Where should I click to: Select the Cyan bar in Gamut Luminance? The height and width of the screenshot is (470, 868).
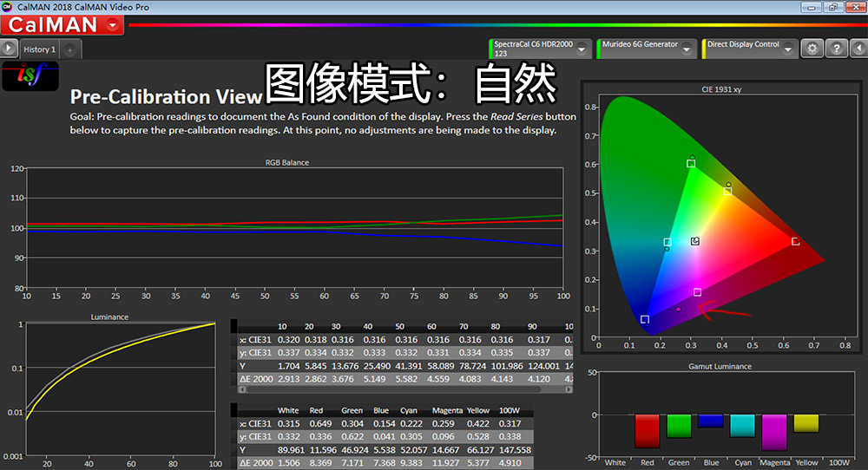(x=742, y=426)
